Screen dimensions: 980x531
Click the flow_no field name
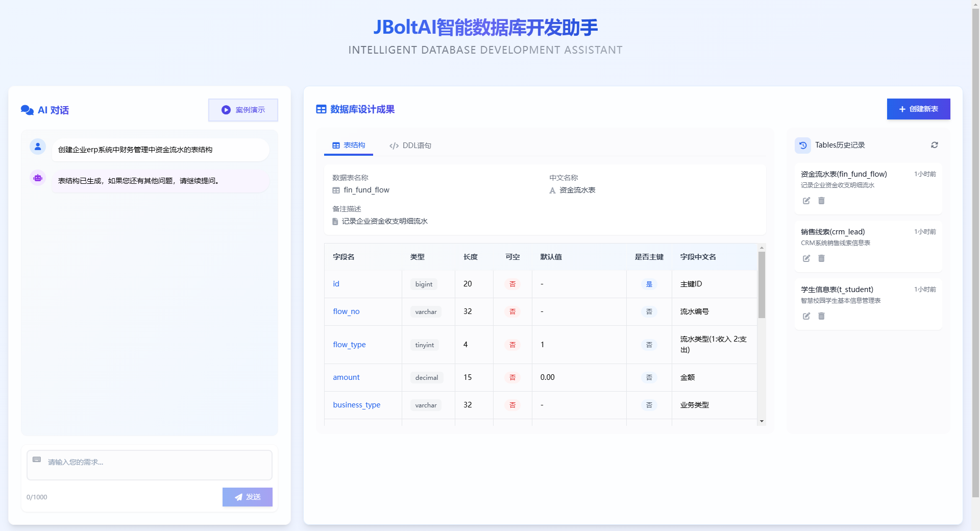pos(346,311)
